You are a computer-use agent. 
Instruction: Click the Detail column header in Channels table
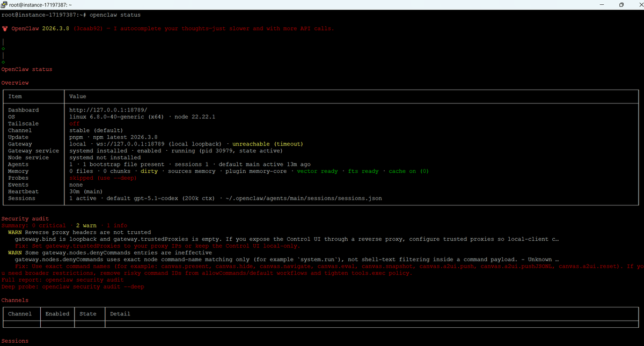pos(120,314)
